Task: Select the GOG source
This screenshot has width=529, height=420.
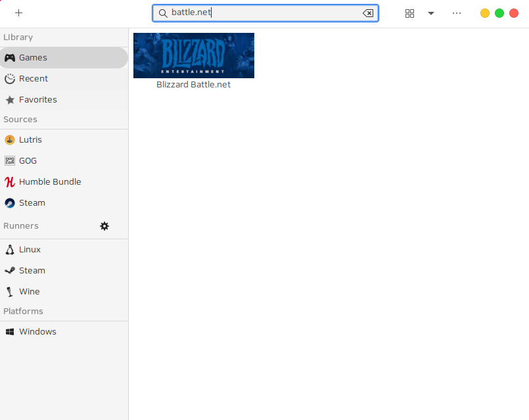Action: pos(28,161)
